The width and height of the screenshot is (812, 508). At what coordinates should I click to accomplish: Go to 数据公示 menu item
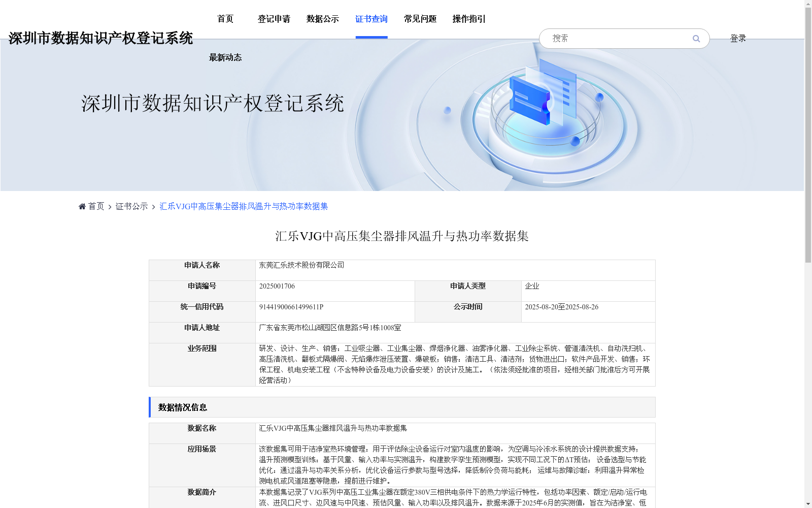pos(323,19)
